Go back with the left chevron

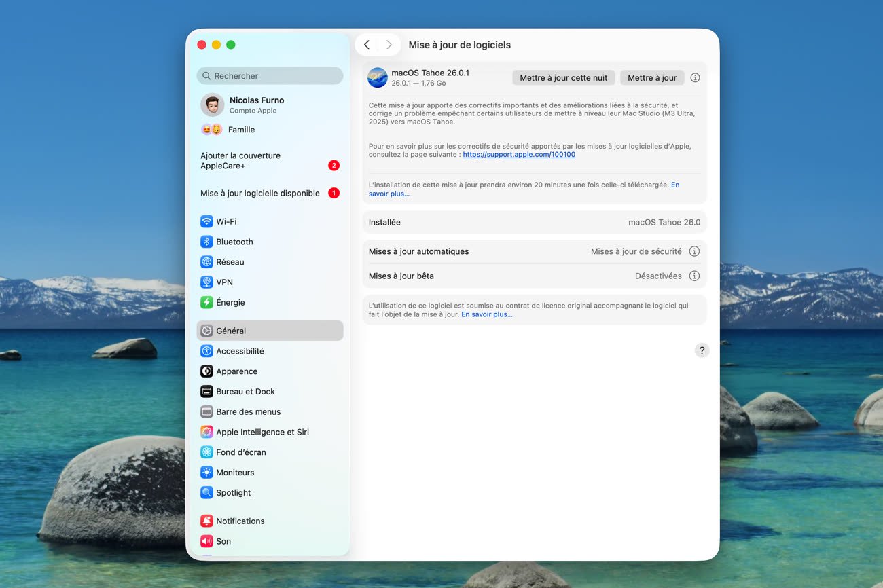(367, 45)
